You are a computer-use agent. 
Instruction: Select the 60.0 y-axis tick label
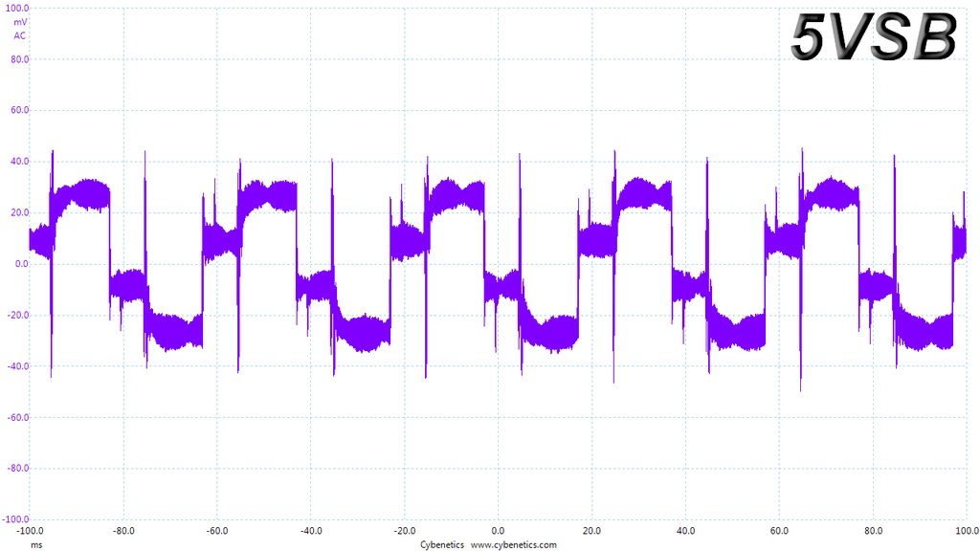click(19, 110)
